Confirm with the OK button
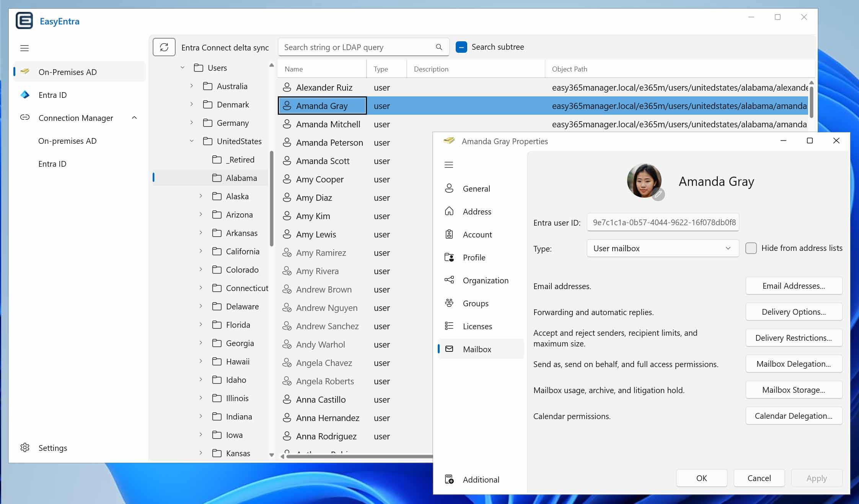Screen dimensions: 859x504 click(x=701, y=478)
